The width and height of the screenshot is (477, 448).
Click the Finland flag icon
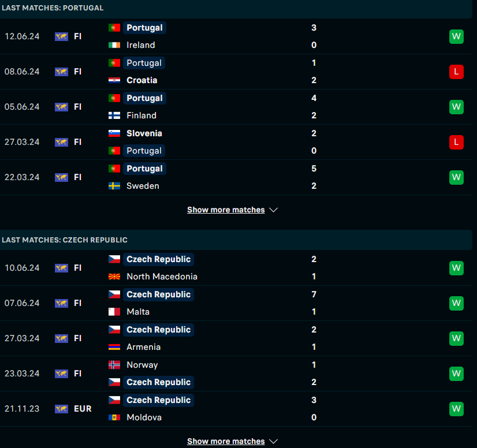click(114, 115)
